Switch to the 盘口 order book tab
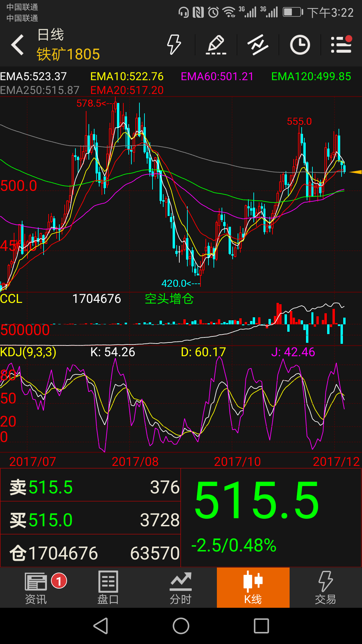The image size is (362, 644). (108, 588)
